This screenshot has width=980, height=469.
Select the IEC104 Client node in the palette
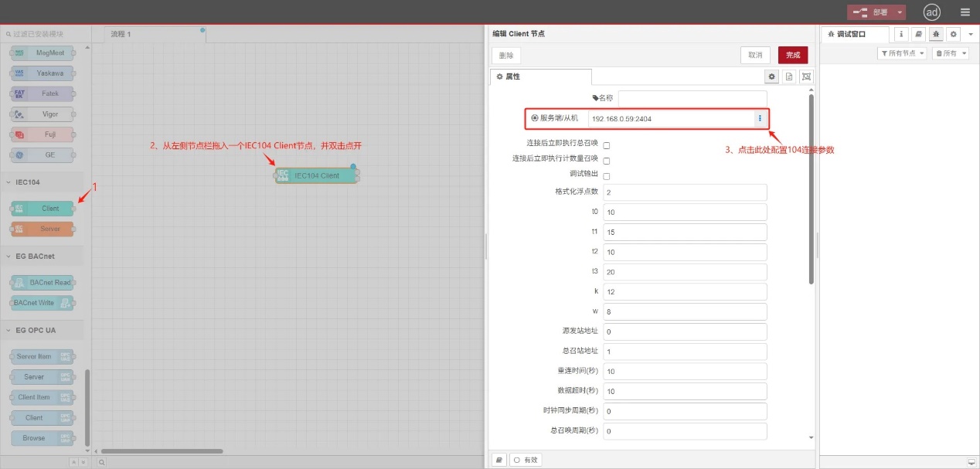tap(42, 208)
